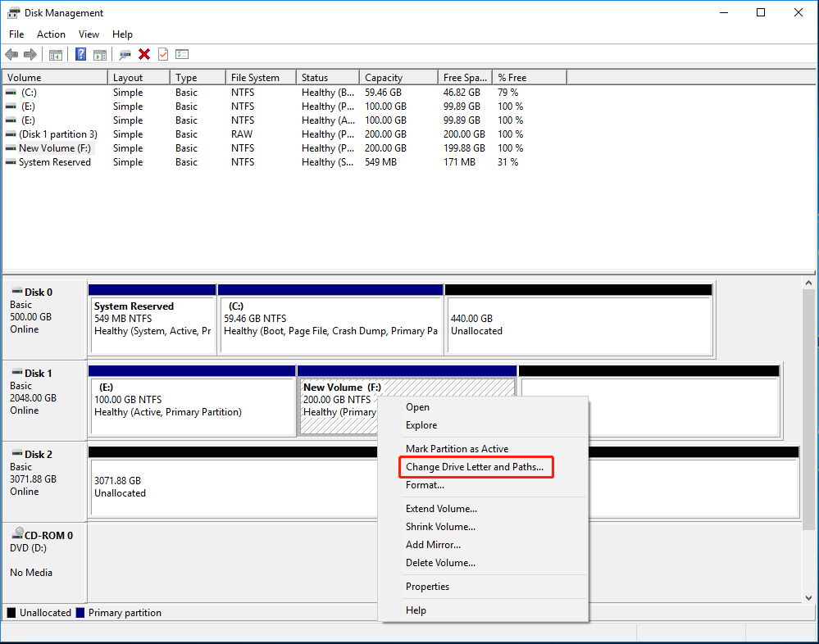Sort by the File System column header
The height and width of the screenshot is (644, 819).
point(262,78)
